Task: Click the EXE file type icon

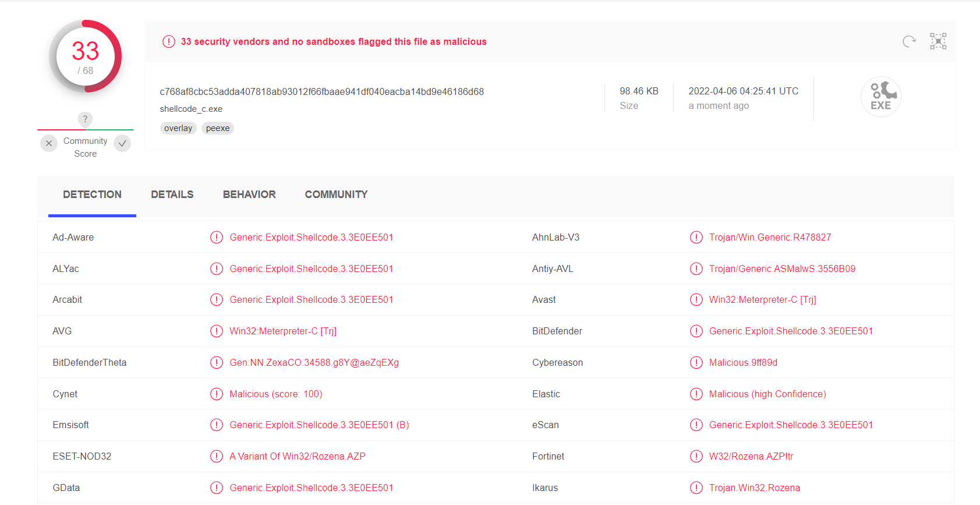Action: pyautogui.click(x=881, y=97)
